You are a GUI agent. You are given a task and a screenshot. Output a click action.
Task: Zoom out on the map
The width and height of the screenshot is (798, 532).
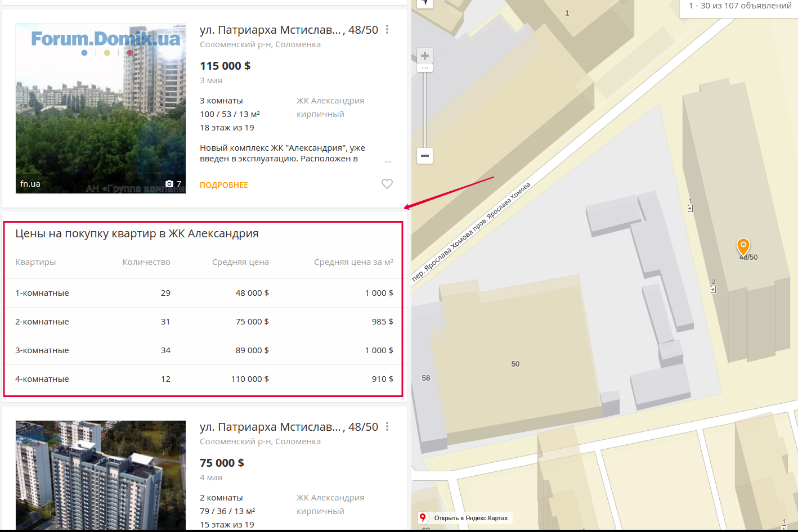(x=425, y=156)
